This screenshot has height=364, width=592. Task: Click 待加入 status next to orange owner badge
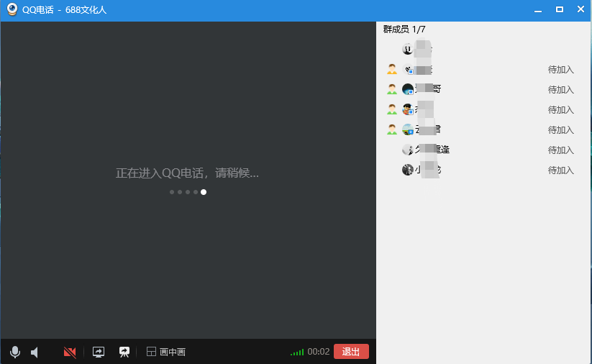(x=560, y=70)
